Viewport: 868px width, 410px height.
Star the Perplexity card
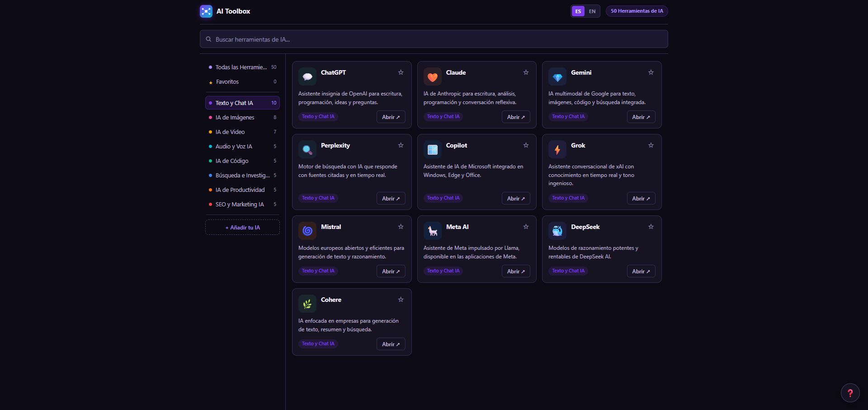coord(401,145)
